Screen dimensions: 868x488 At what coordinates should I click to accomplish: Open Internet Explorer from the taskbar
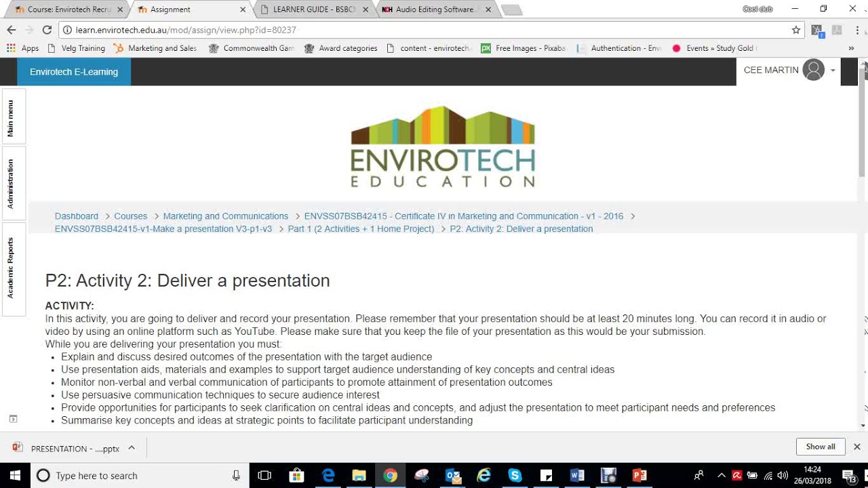click(484, 475)
